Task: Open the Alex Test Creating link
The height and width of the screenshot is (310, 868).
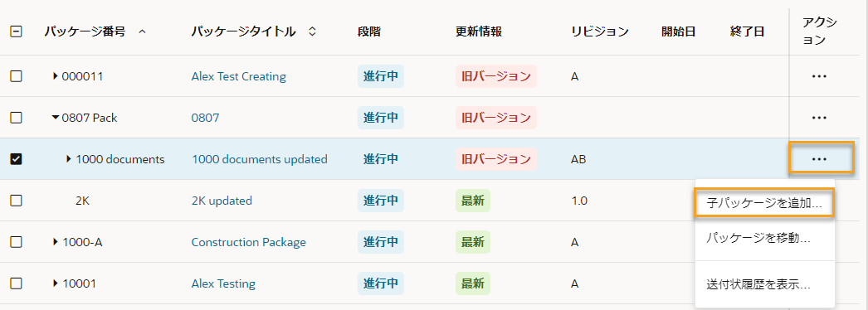Action: (x=239, y=76)
